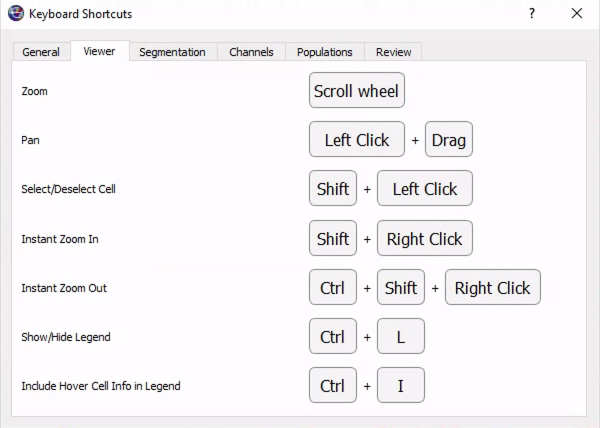The height and width of the screenshot is (428, 600).
Task: Click the Pan shortcut label
Action: tap(30, 140)
